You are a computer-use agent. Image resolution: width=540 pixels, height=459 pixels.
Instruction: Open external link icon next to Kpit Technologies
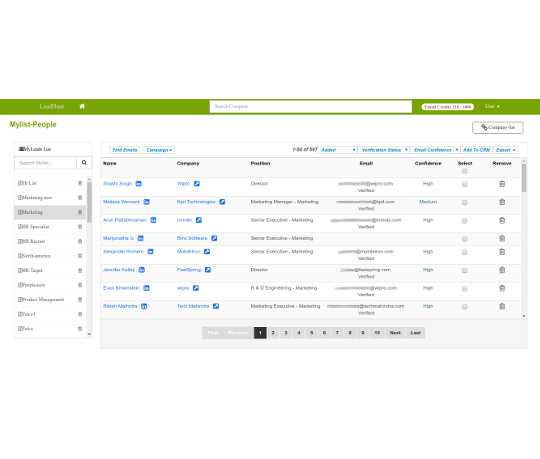pyautogui.click(x=222, y=202)
